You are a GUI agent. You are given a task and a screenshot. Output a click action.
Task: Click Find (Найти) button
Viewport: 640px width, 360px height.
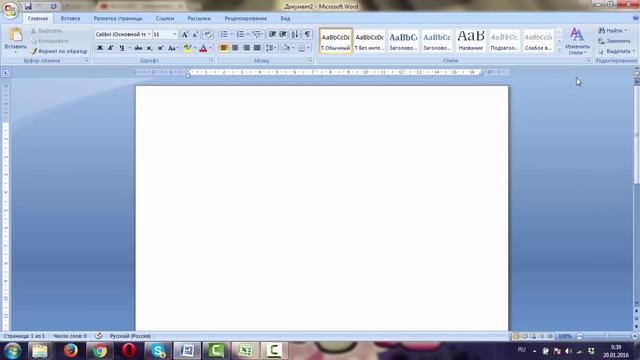coord(612,31)
